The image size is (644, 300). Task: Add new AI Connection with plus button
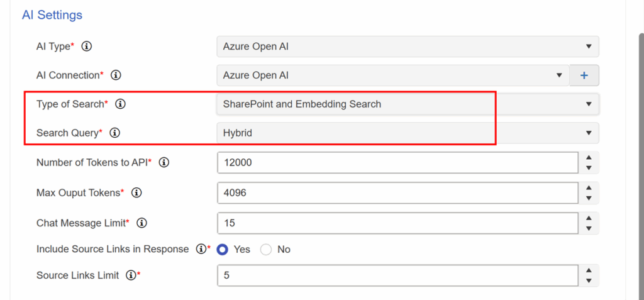tap(584, 75)
